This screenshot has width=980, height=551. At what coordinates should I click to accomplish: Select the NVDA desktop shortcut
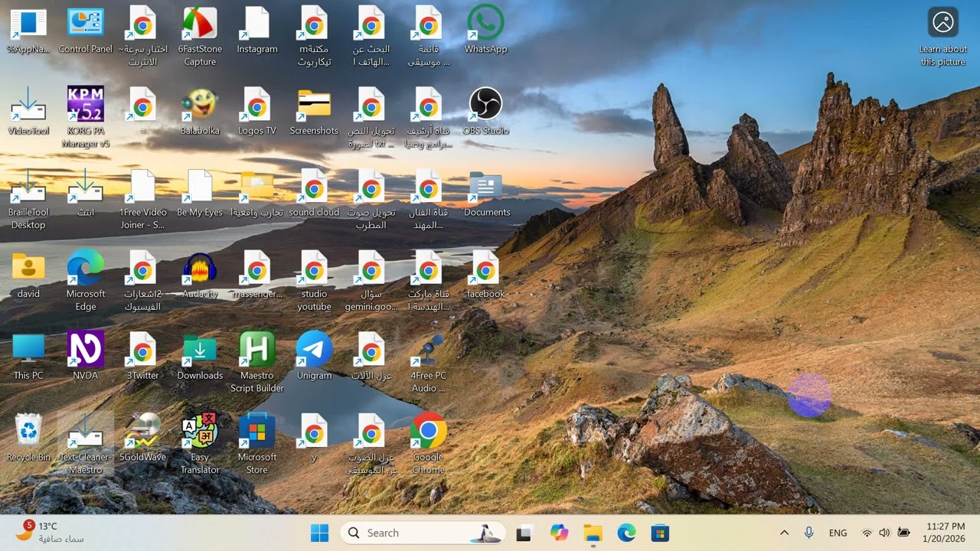point(86,357)
